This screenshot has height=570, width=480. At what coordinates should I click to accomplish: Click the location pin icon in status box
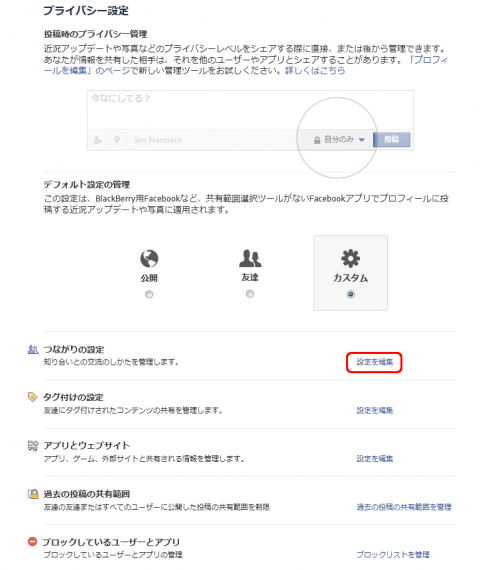[117, 140]
